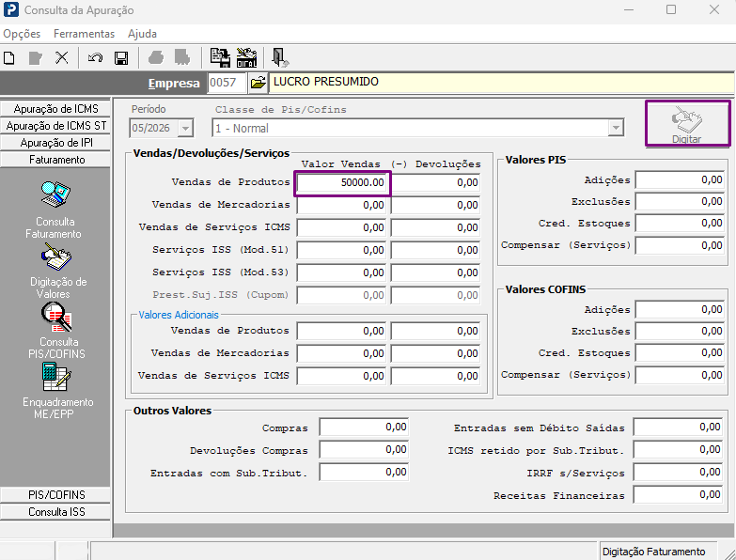Screen dimensions: 736x560
Task: Click the exit door toolbar icon
Action: click(280, 57)
